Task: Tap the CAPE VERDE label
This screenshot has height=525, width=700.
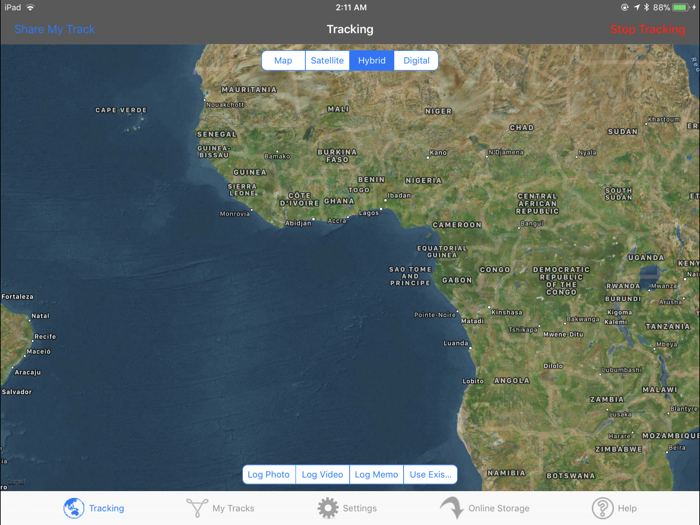Action: [x=121, y=110]
